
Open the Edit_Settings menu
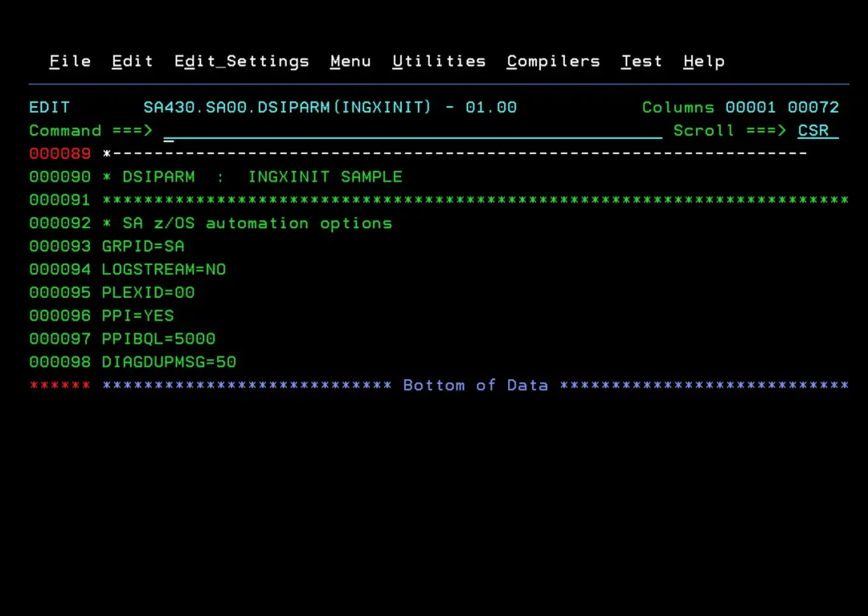pyautogui.click(x=241, y=61)
